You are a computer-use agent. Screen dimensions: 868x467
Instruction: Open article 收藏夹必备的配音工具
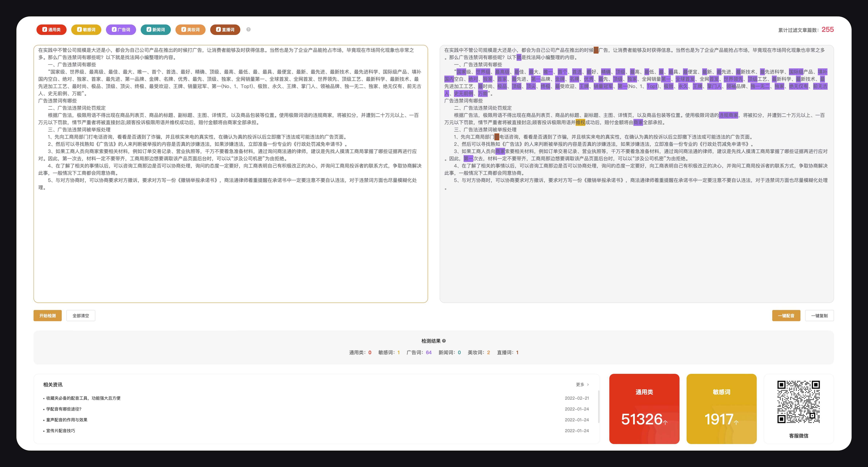[83, 398]
